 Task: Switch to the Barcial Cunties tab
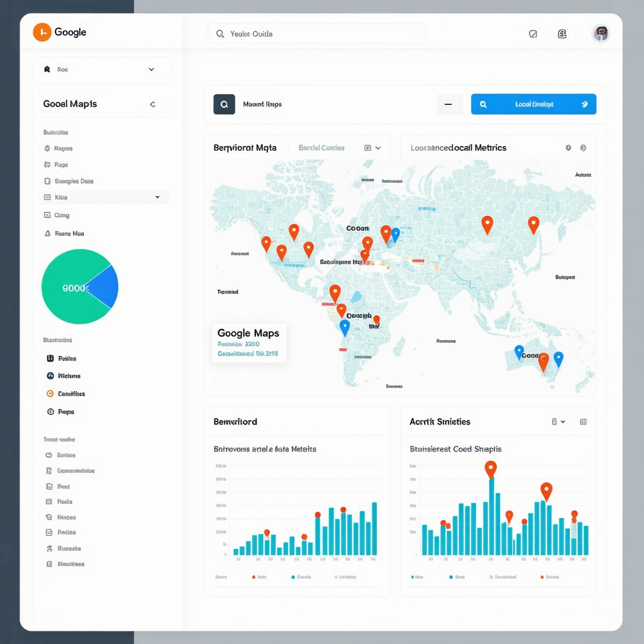[321, 148]
